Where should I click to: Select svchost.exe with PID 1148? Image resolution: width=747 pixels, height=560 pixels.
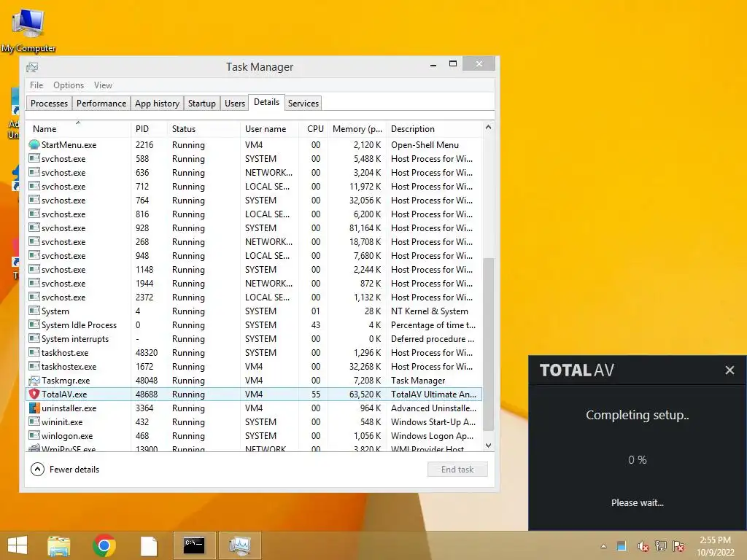[x=255, y=270]
